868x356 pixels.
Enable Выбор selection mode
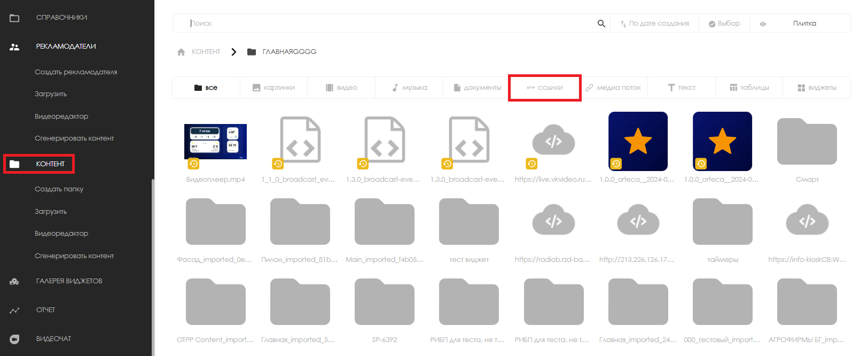pos(724,24)
